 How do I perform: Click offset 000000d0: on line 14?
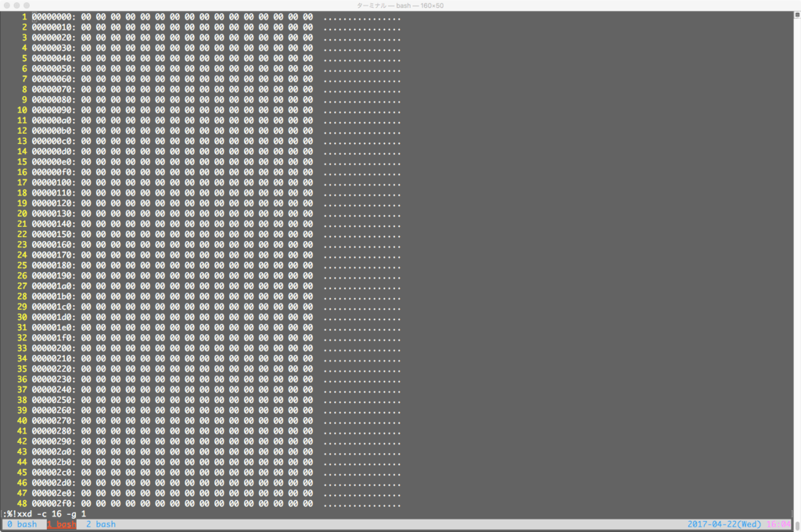pyautogui.click(x=54, y=151)
